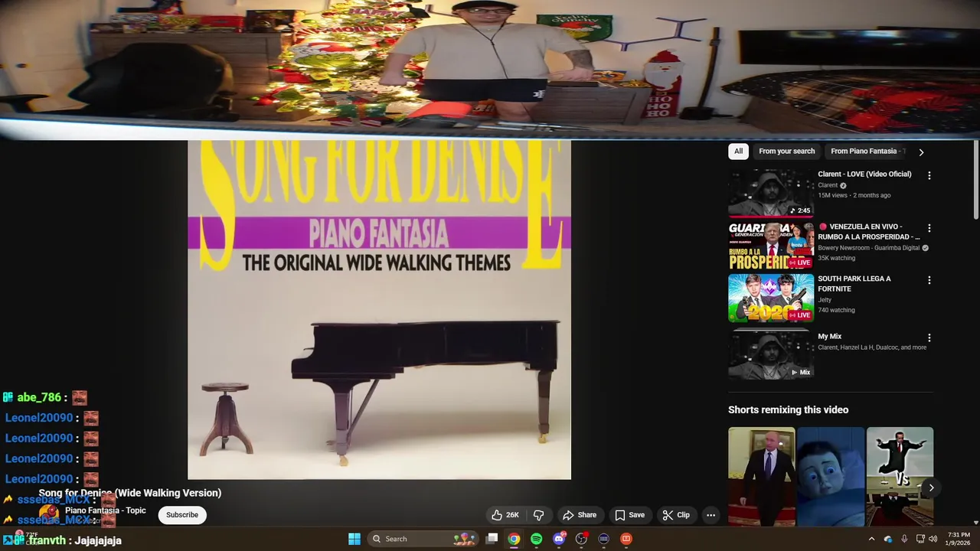Open the Clip scissors button
Image resolution: width=980 pixels, height=551 pixels.
click(677, 515)
